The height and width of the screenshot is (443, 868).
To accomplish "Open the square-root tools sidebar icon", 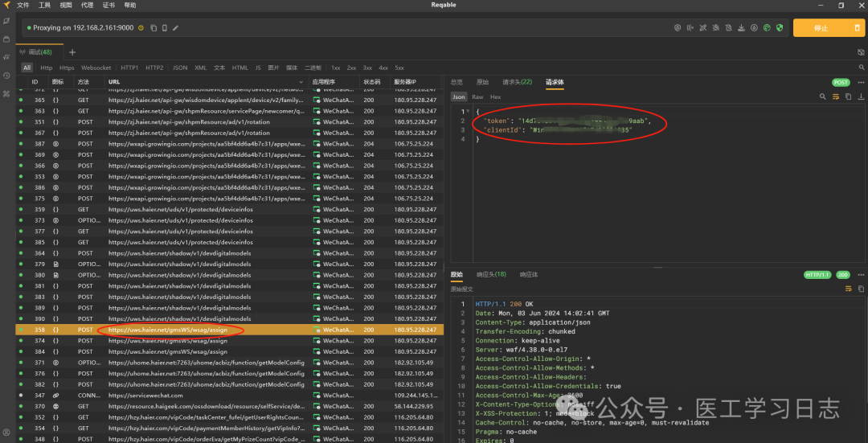I will pyautogui.click(x=6, y=57).
